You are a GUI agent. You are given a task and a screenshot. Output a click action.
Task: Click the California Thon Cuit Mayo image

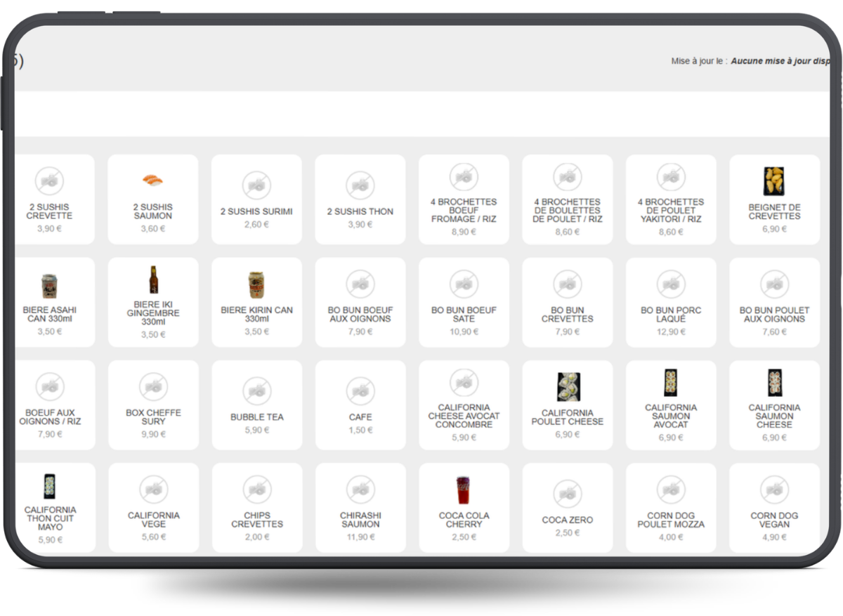pos(49,486)
